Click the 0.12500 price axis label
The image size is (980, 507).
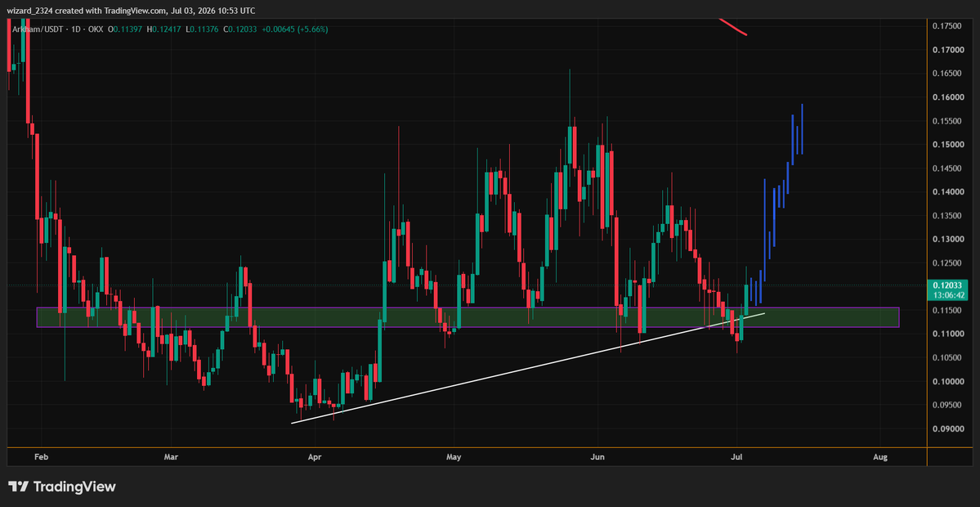click(946, 263)
